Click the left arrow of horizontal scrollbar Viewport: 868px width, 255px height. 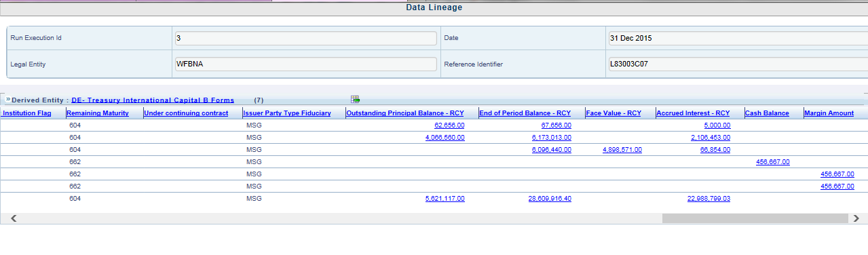(x=14, y=218)
